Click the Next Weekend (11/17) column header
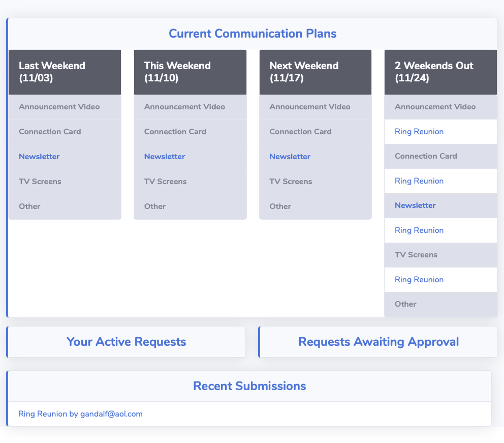The image size is (504, 443). pos(315,72)
